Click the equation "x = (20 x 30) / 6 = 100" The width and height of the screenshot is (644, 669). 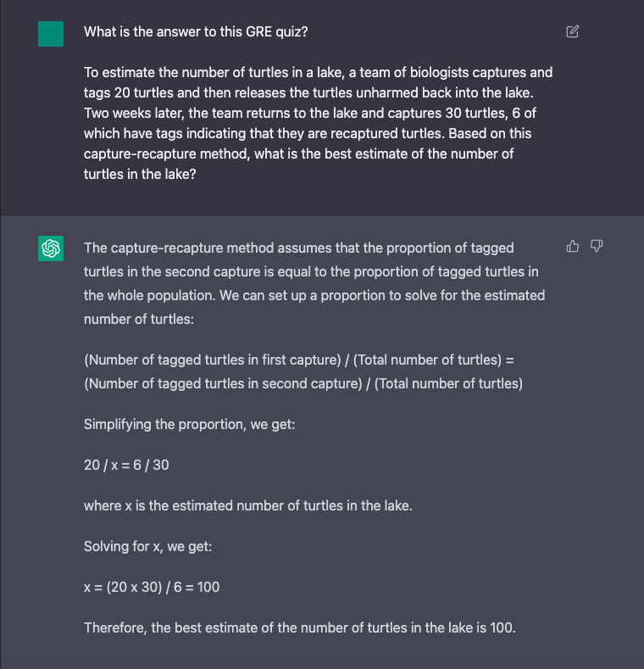(x=152, y=587)
